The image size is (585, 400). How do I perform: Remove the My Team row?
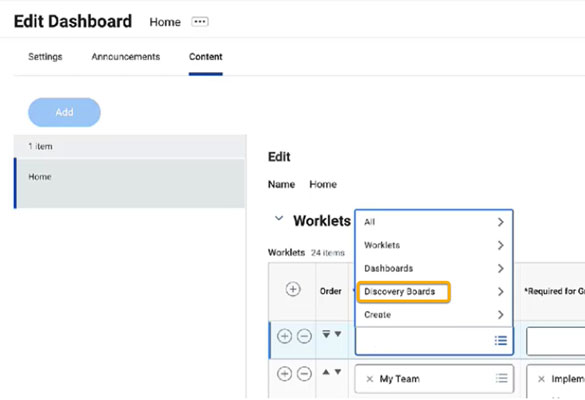(304, 374)
